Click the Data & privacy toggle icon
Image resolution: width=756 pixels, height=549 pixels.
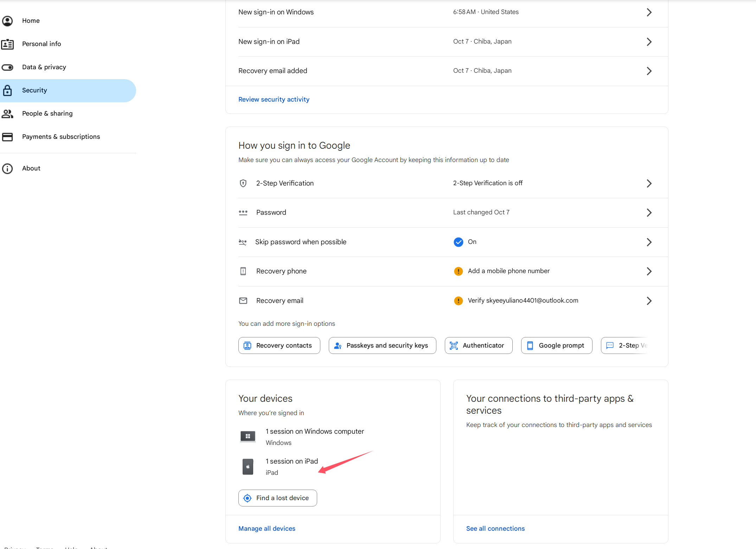(x=7, y=67)
